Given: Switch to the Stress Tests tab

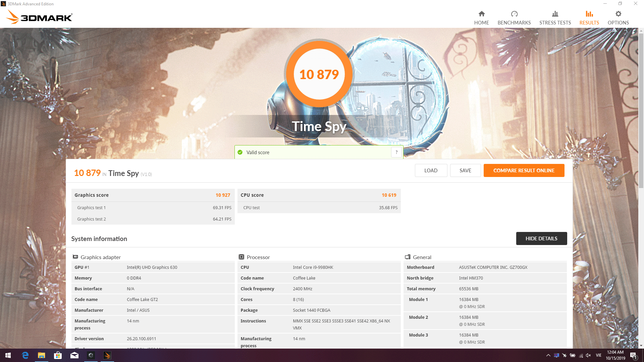Looking at the screenshot, I should coord(555,18).
